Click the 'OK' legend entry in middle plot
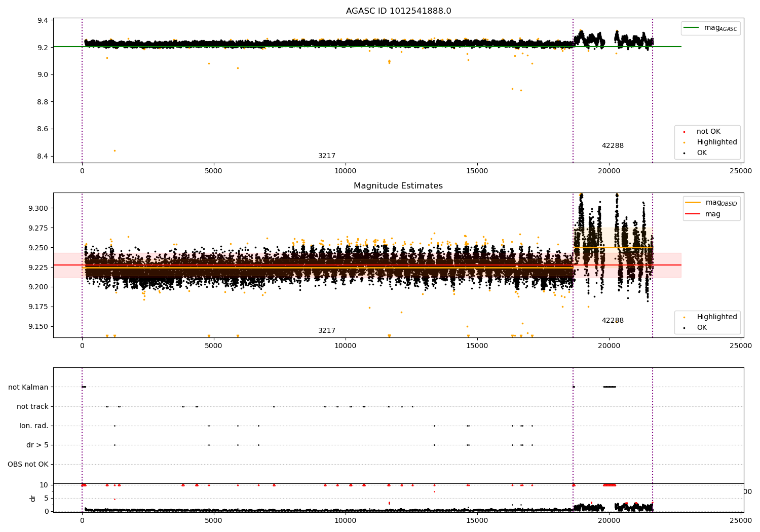The image size is (760, 532). click(701, 328)
